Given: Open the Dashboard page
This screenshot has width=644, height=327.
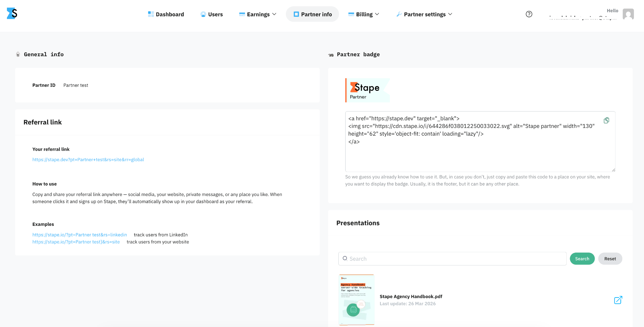Looking at the screenshot, I should pyautogui.click(x=166, y=14).
